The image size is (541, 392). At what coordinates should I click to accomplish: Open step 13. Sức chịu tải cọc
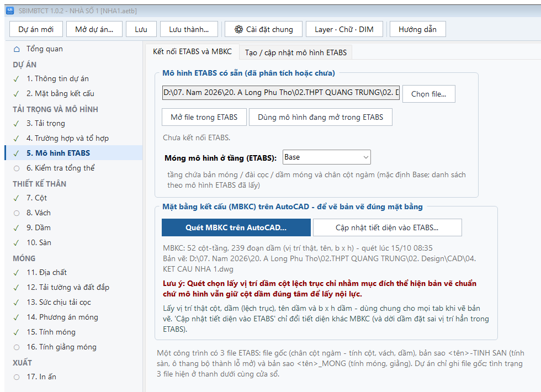[74, 303]
